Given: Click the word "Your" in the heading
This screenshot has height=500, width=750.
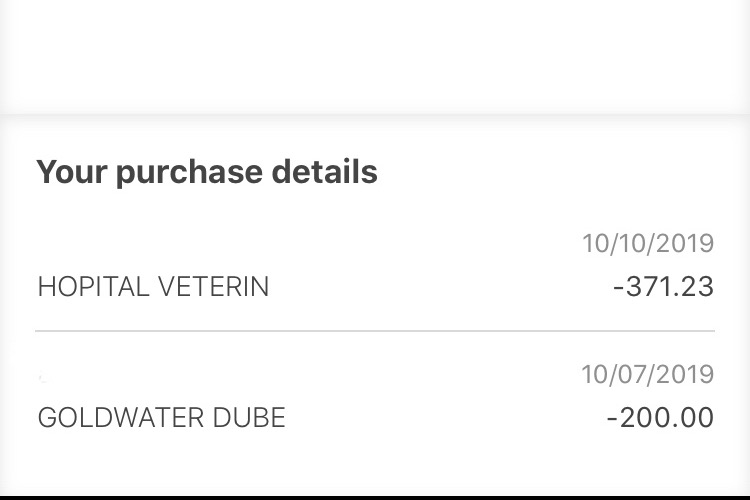Looking at the screenshot, I should [71, 171].
